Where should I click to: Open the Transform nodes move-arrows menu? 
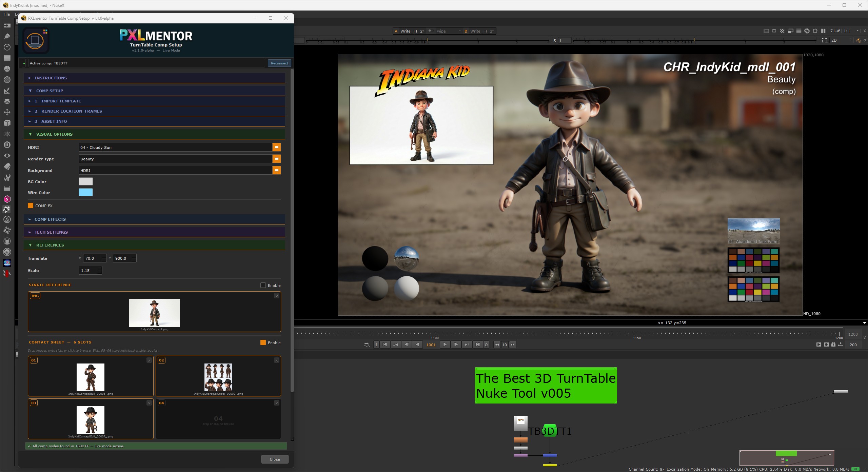pyautogui.click(x=7, y=112)
